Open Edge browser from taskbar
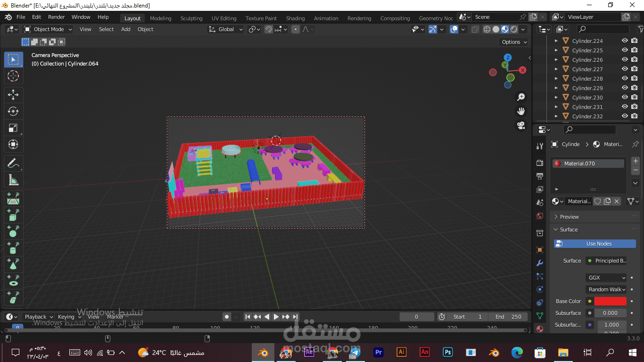Viewport: 644px width, 362px height. [x=517, y=352]
